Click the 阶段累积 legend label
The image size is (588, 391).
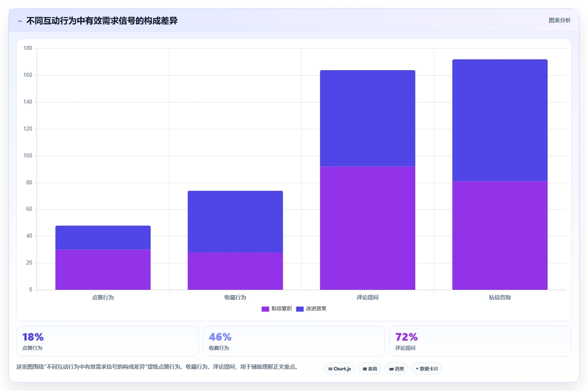[x=282, y=309]
